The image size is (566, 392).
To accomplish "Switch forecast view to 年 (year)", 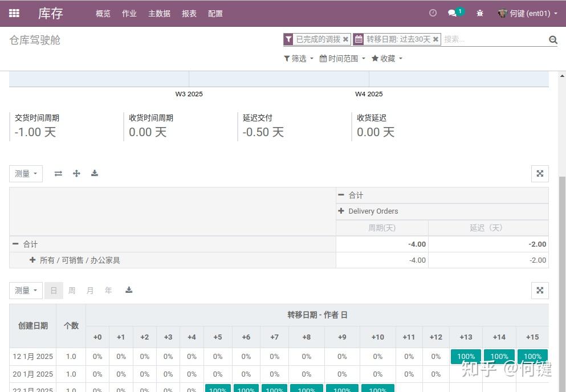I will [x=108, y=290].
